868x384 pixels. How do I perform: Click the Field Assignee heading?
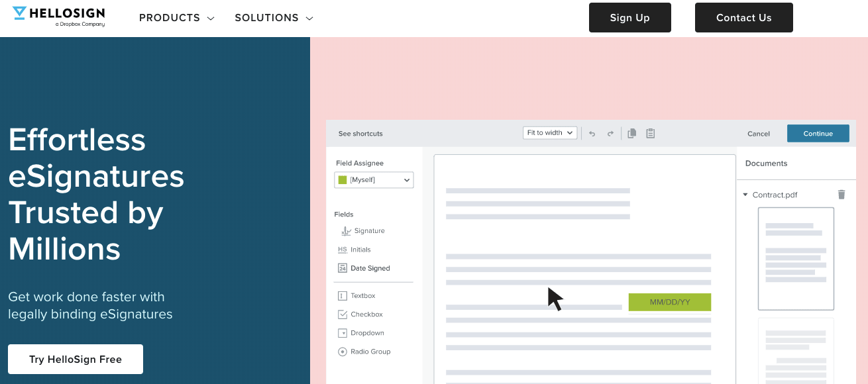click(x=360, y=163)
